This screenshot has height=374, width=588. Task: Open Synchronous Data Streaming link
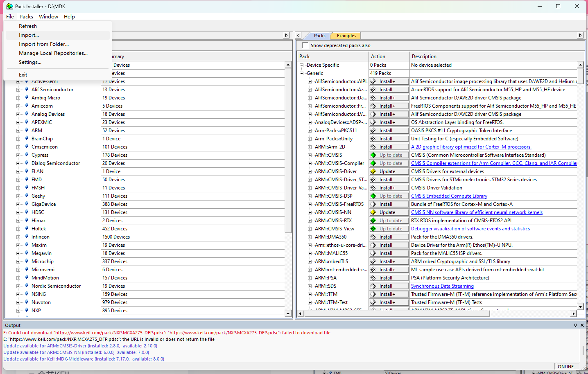(x=442, y=286)
